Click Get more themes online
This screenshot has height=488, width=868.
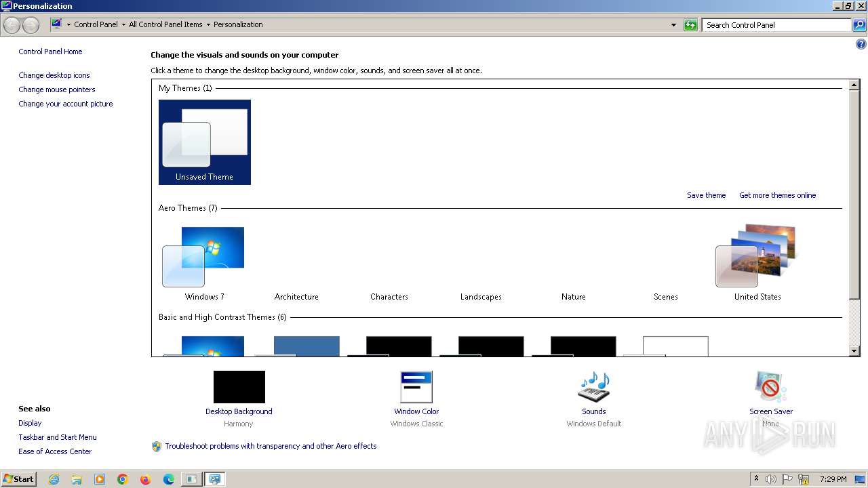777,195
